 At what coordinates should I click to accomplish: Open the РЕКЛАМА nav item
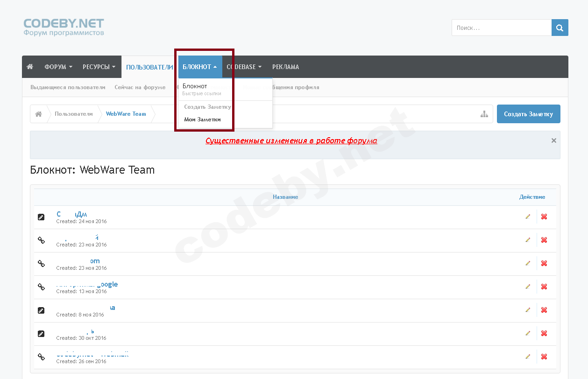pyautogui.click(x=285, y=67)
